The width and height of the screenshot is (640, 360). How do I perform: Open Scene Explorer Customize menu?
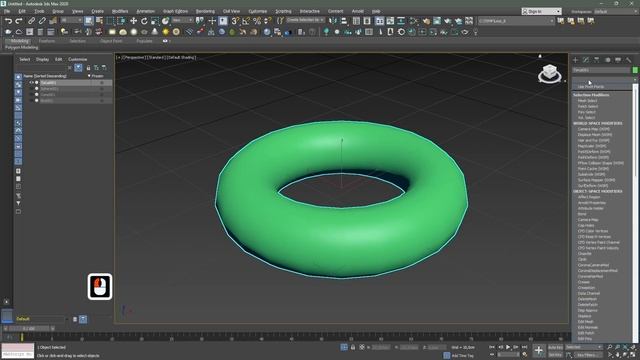pyautogui.click(x=78, y=60)
